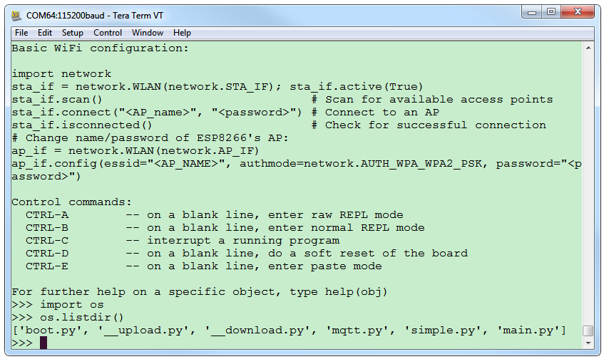Open the File menu
Image resolution: width=609 pixels, height=364 pixels.
[x=21, y=33]
